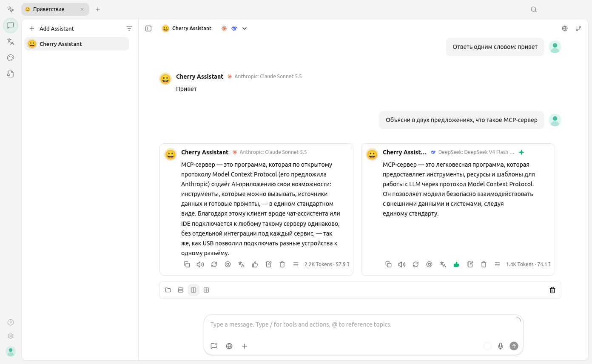
Task: Translate the DeepSeek reply
Action: pyautogui.click(x=443, y=264)
